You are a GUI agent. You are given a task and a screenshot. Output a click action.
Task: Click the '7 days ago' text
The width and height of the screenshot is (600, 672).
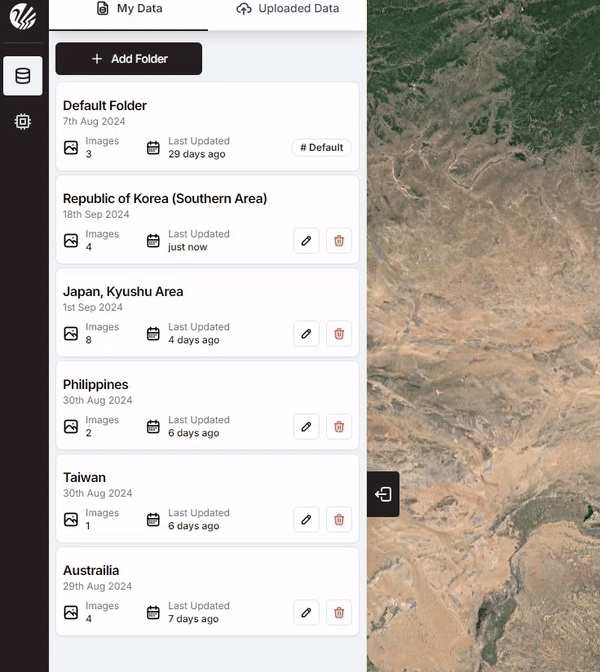(193, 619)
